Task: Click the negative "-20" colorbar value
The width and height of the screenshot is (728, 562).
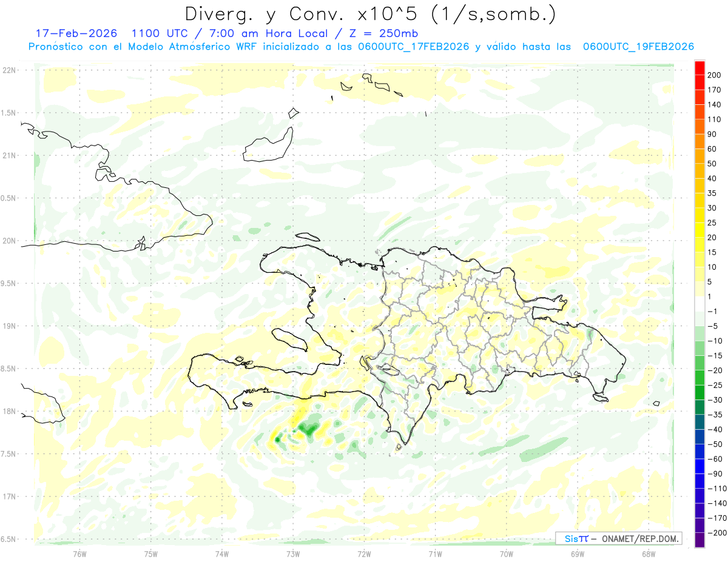Action: [715, 370]
